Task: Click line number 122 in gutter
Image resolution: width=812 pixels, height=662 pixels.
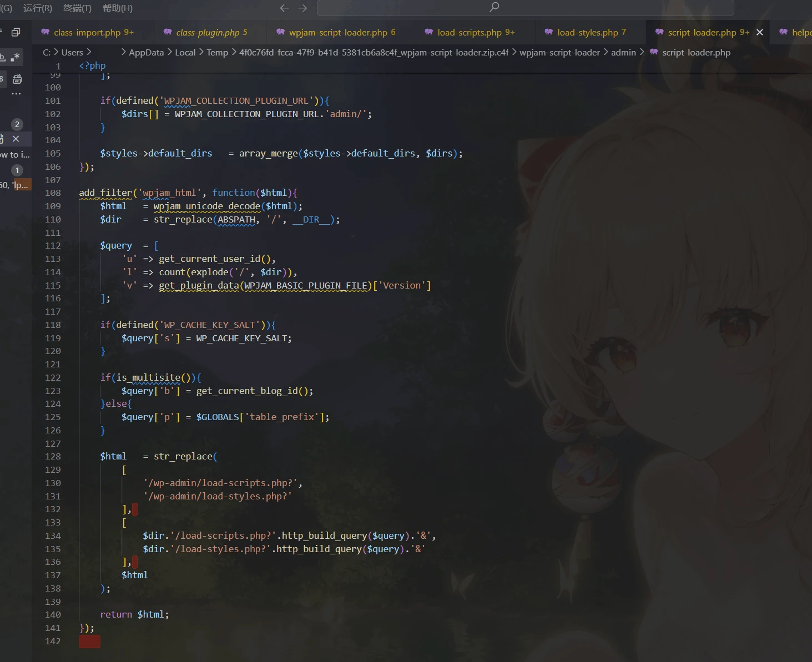Action: coord(53,378)
